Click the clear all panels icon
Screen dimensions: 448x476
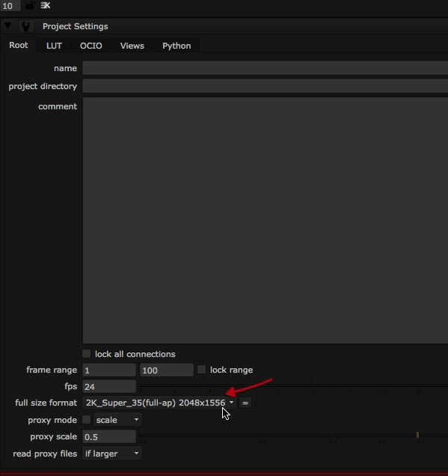click(x=46, y=5)
